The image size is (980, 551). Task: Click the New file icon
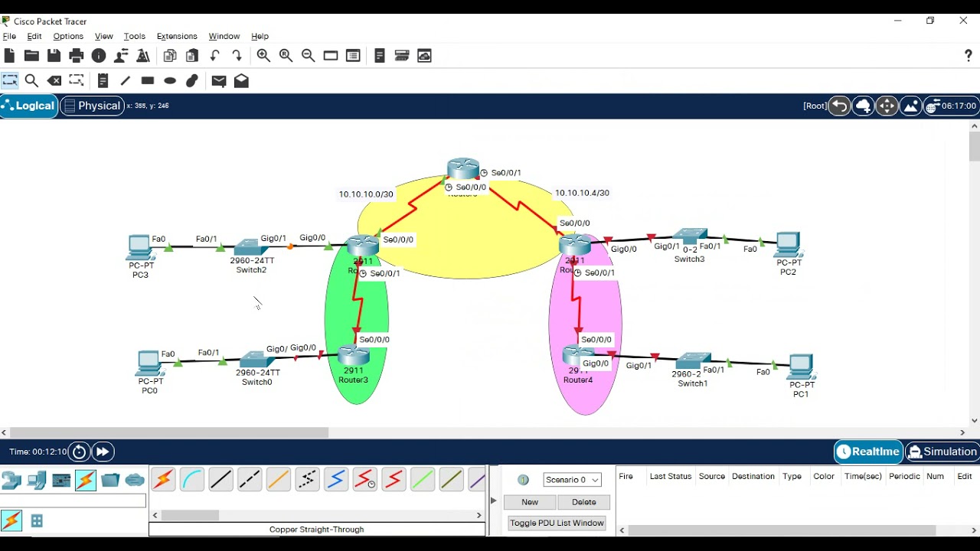[9, 55]
